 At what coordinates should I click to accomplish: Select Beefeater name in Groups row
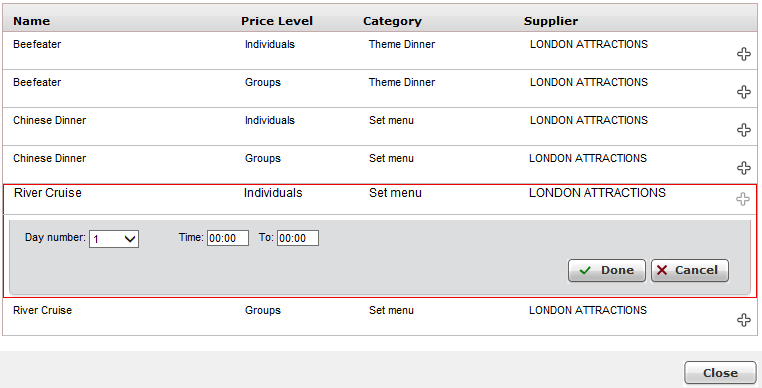click(37, 82)
